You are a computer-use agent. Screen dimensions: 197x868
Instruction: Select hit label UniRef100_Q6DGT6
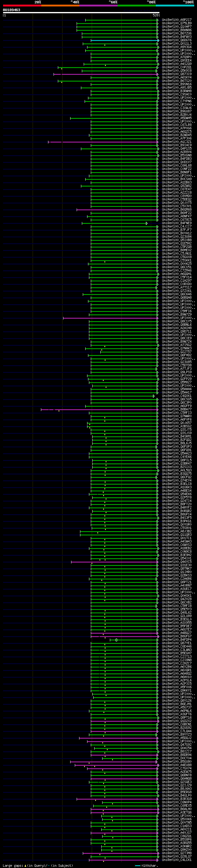tap(177, 40)
